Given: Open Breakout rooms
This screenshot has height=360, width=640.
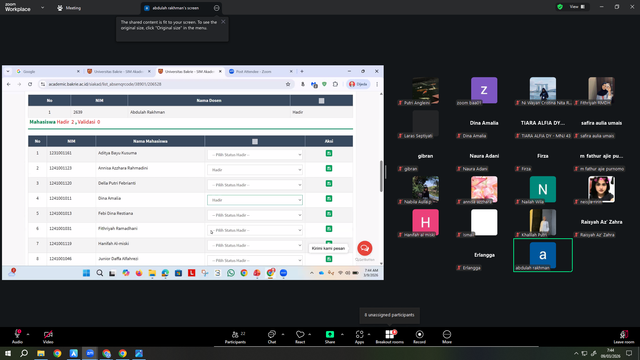Looking at the screenshot, I should [389, 337].
